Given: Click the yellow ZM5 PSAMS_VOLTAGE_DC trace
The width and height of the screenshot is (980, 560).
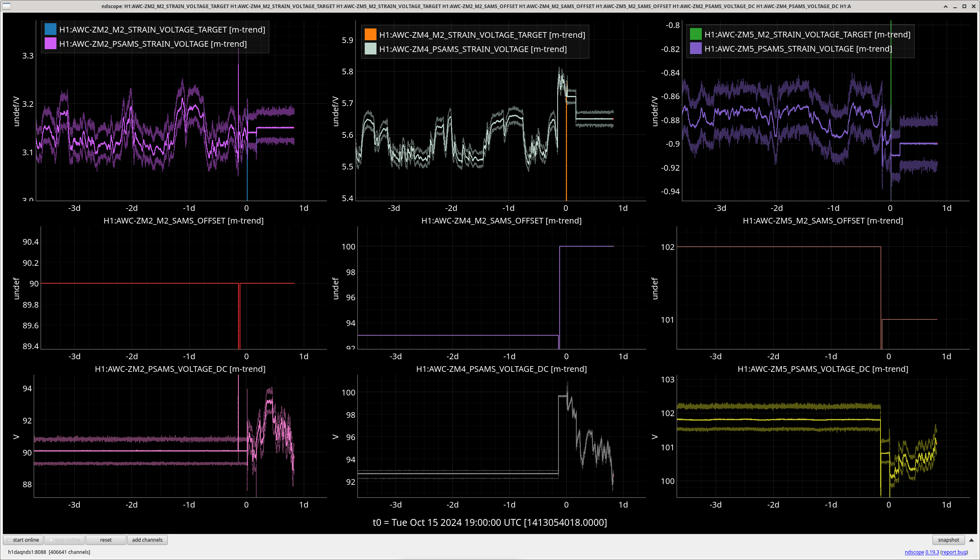Looking at the screenshot, I should (x=779, y=419).
